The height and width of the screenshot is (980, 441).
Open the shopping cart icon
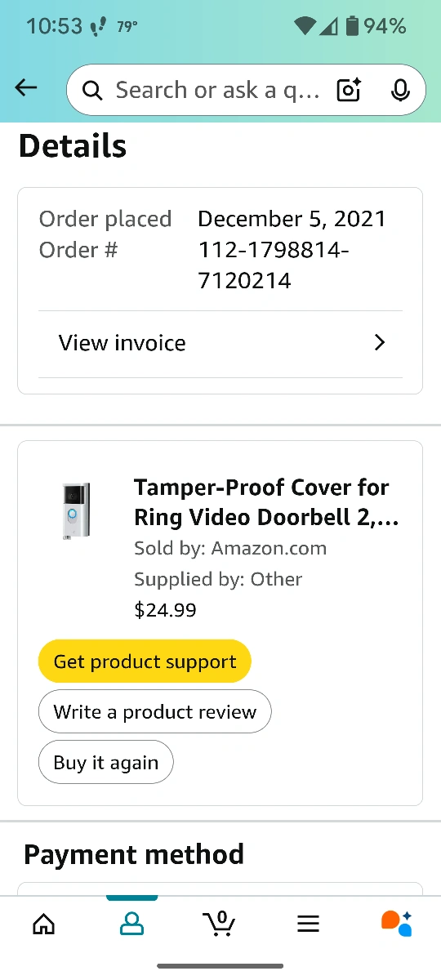(x=219, y=923)
